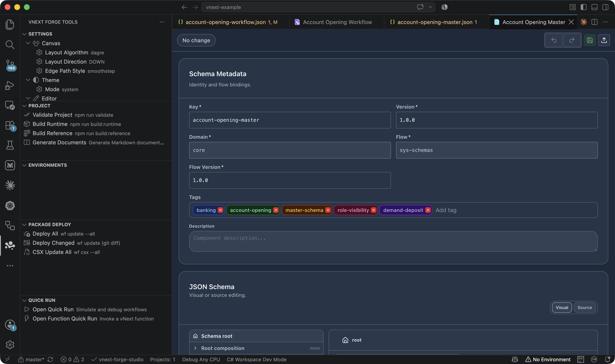The height and width of the screenshot is (364, 615).
Task: Split the editor to the right
Action: 594,22
